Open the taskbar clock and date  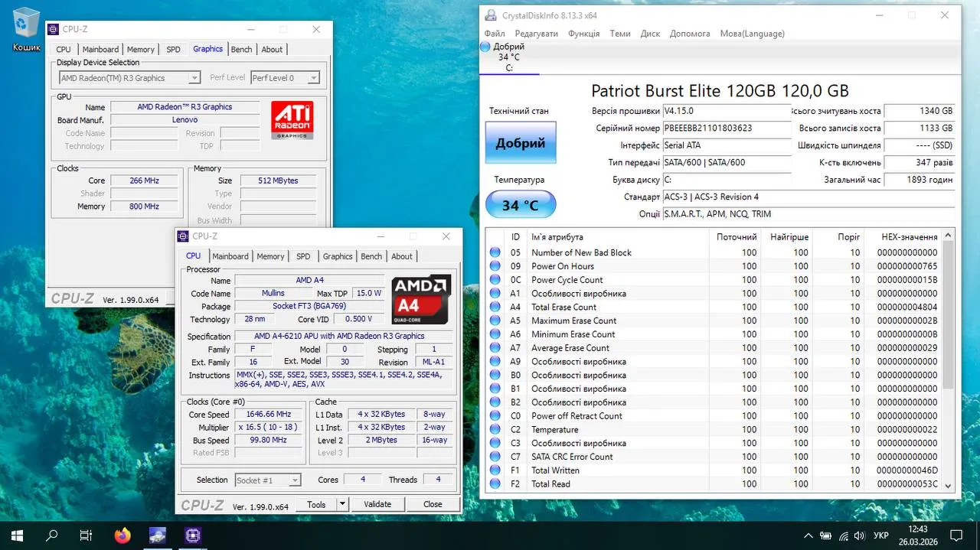(x=917, y=535)
